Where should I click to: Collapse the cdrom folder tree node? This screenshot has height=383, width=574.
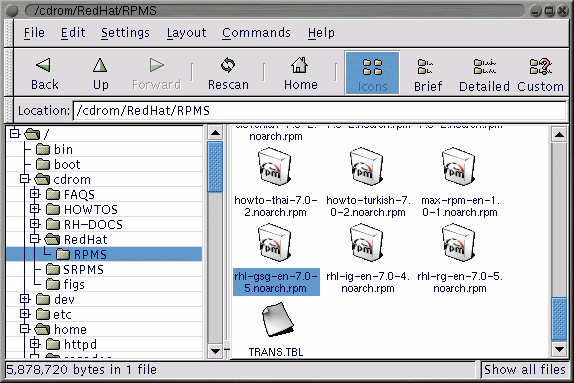(25, 179)
